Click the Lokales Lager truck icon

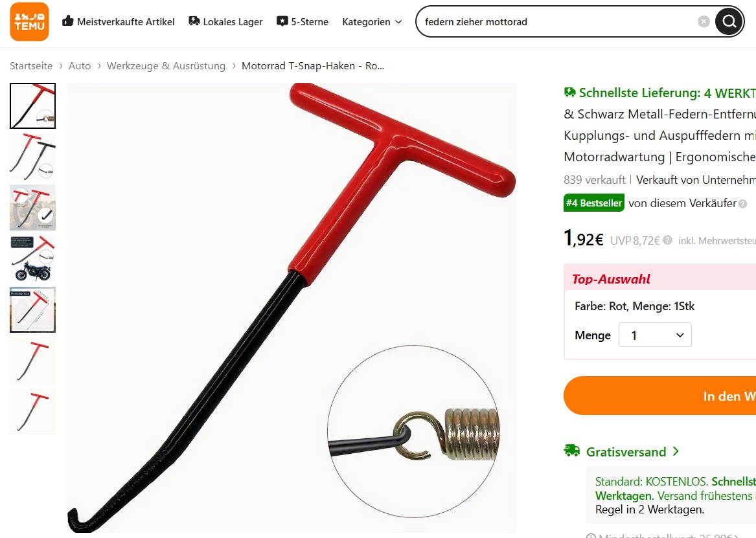(x=194, y=21)
